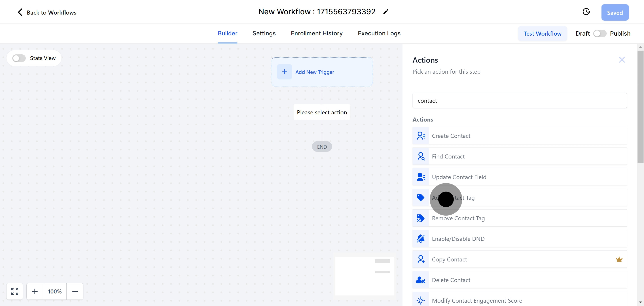Screen dimensions: 644x306
Task: Click the Test Workflow button
Action: [542, 34]
